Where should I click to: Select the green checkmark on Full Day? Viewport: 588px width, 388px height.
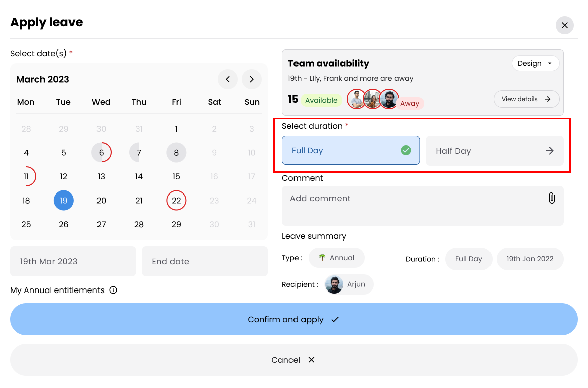point(406,150)
